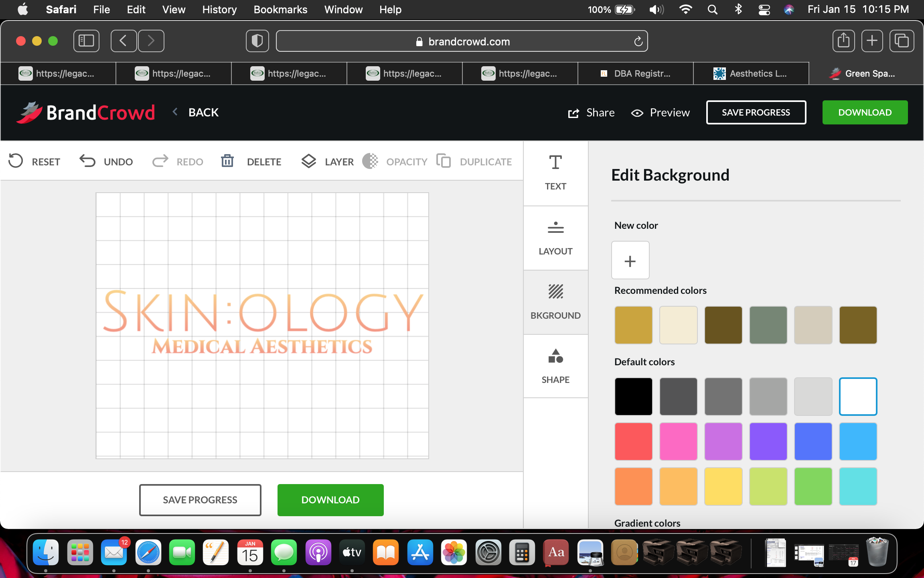Click the BKGROUND panel icon

[x=555, y=292]
